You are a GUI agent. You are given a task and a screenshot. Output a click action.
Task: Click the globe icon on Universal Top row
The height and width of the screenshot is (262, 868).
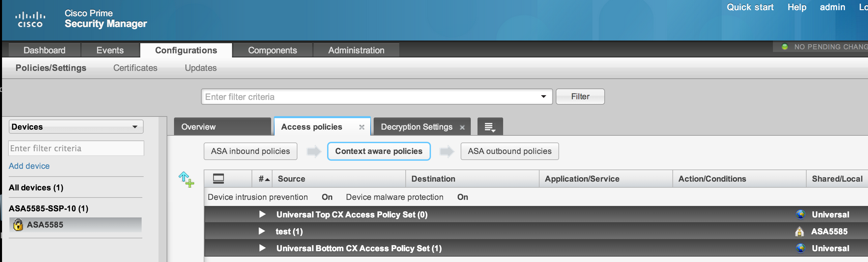[x=800, y=214]
